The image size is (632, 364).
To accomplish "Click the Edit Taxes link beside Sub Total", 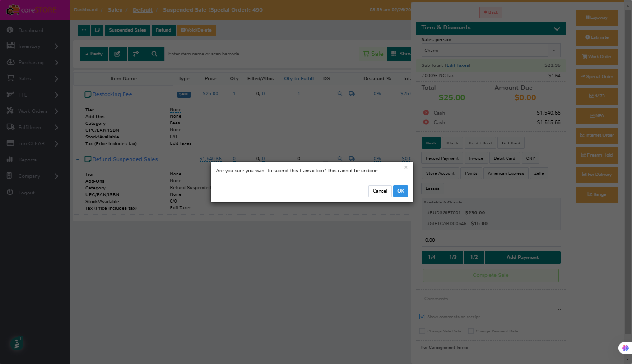I will pos(458,65).
